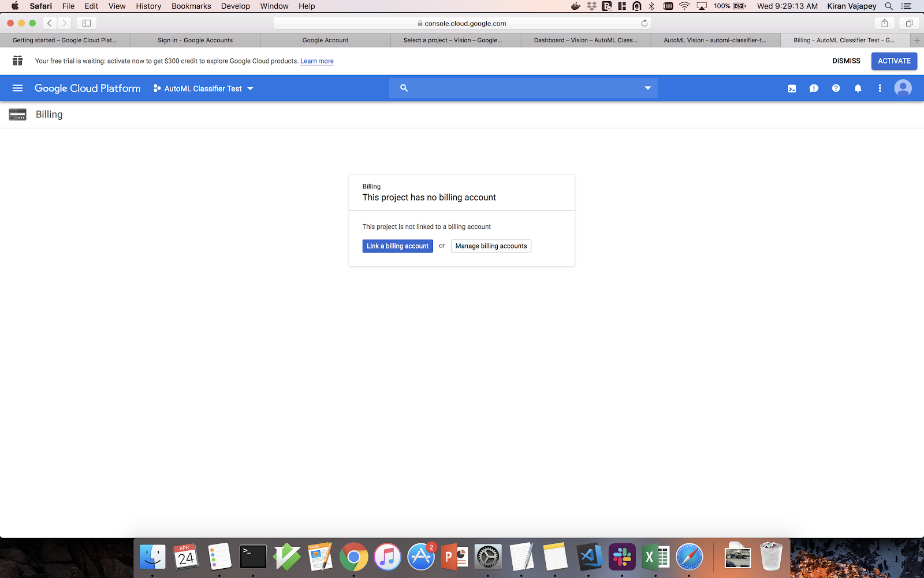The width and height of the screenshot is (924, 578).
Task: Open the Google Cloud navigation hamburger menu
Action: pos(17,88)
